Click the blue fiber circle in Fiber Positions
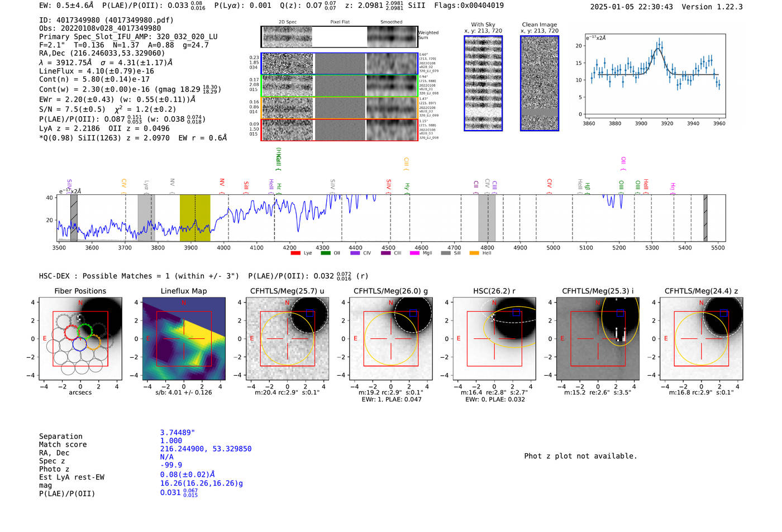This screenshot has width=782, height=532. (79, 344)
